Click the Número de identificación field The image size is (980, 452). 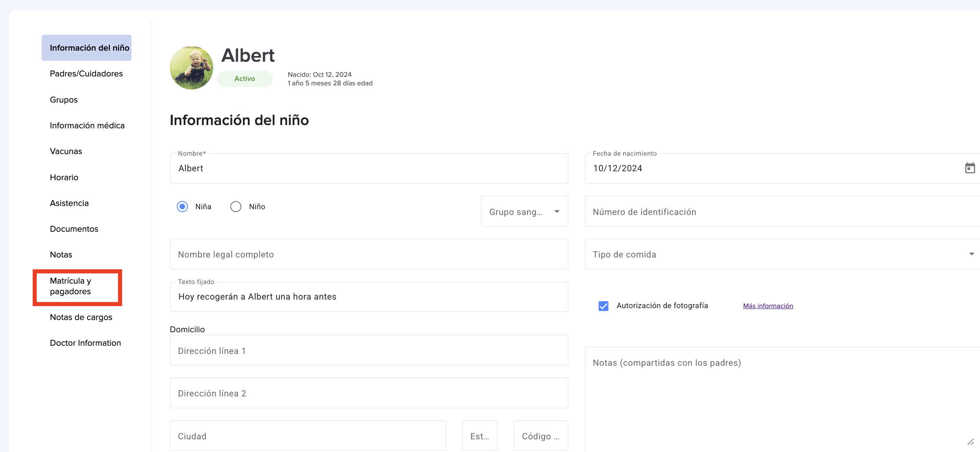[x=782, y=211]
